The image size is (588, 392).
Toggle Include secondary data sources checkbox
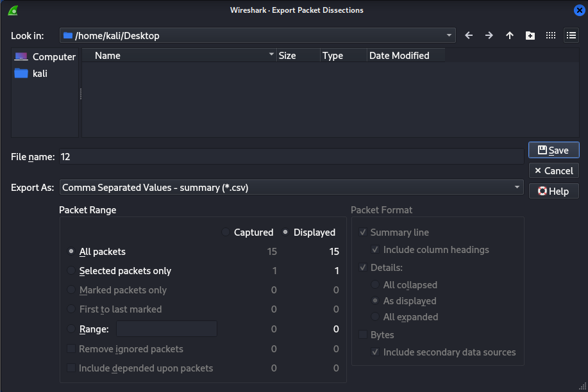tap(375, 352)
